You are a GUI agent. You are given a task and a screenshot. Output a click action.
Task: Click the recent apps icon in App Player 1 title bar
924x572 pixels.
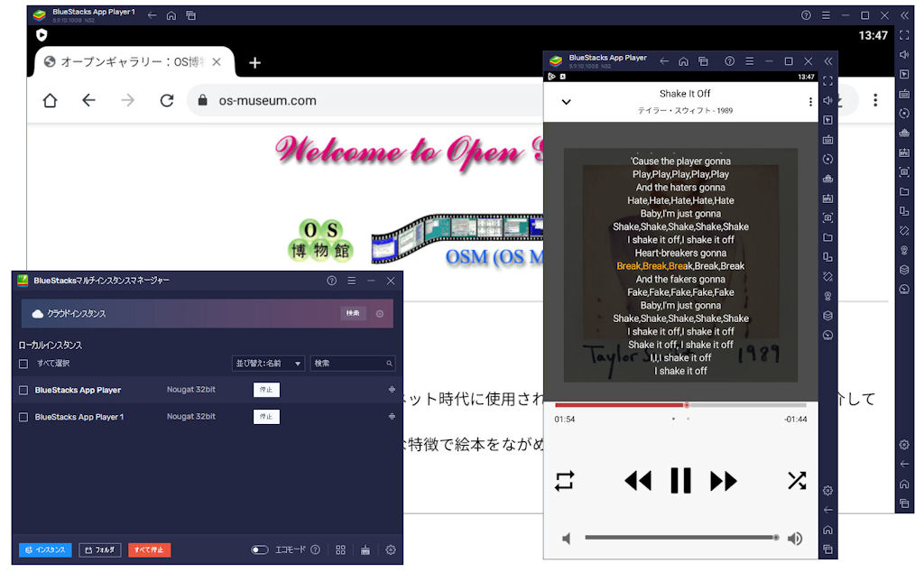coord(191,15)
